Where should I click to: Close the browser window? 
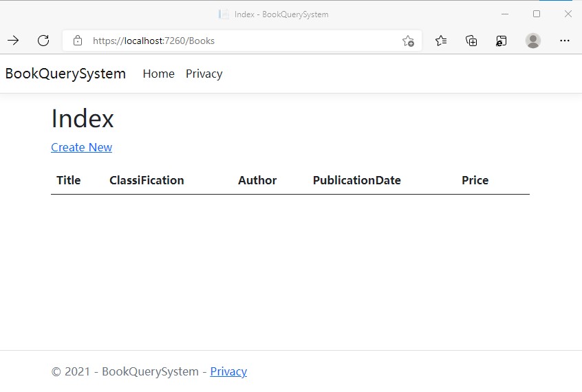point(568,14)
